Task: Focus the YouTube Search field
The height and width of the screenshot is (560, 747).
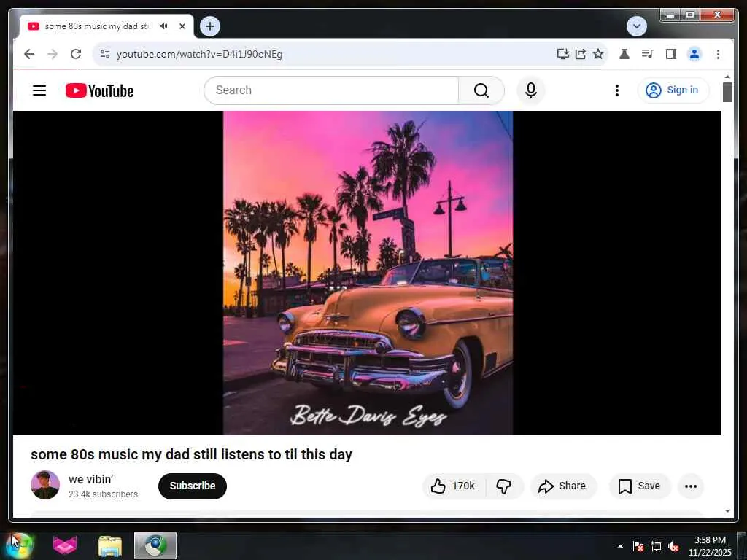Action: tap(332, 90)
